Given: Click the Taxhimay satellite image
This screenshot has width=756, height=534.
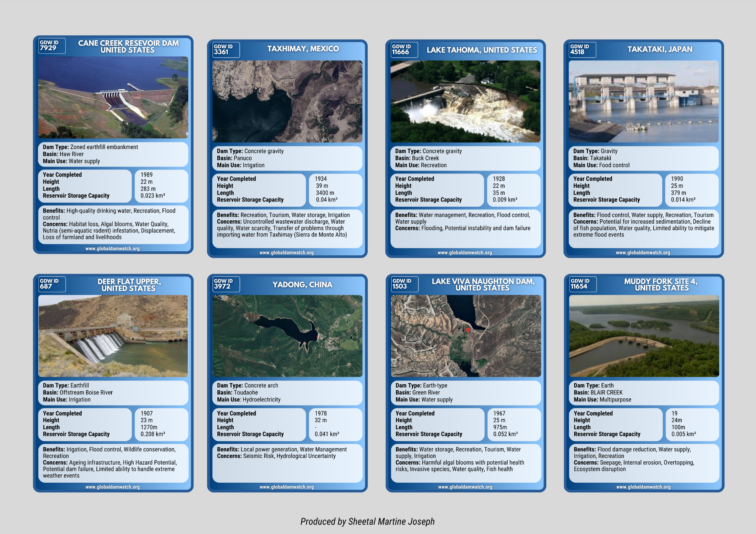Looking at the screenshot, I should click(x=287, y=101).
